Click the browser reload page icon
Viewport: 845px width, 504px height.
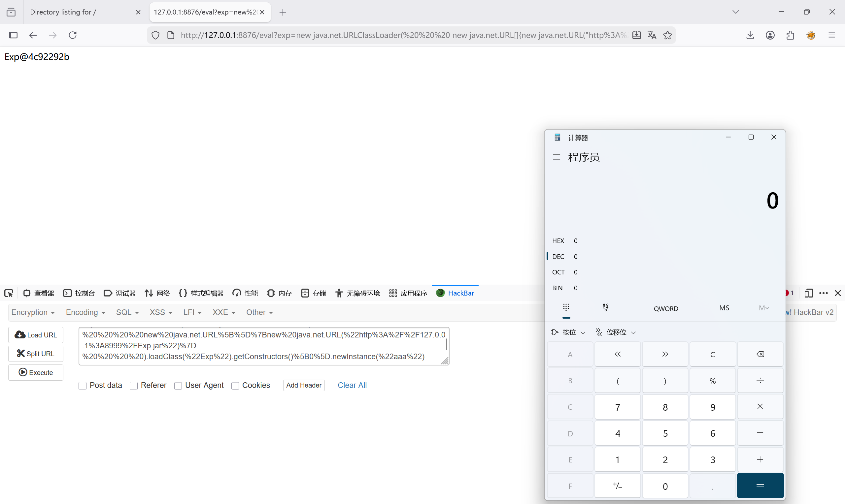point(73,35)
